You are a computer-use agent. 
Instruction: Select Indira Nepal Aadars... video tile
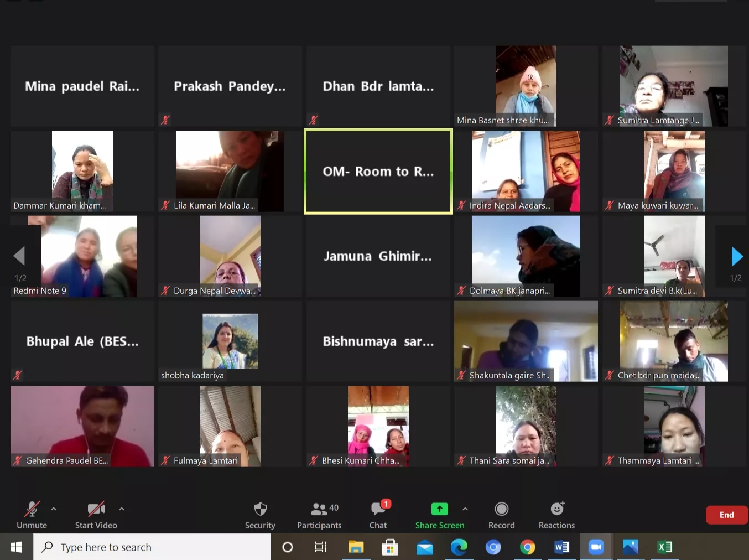526,172
